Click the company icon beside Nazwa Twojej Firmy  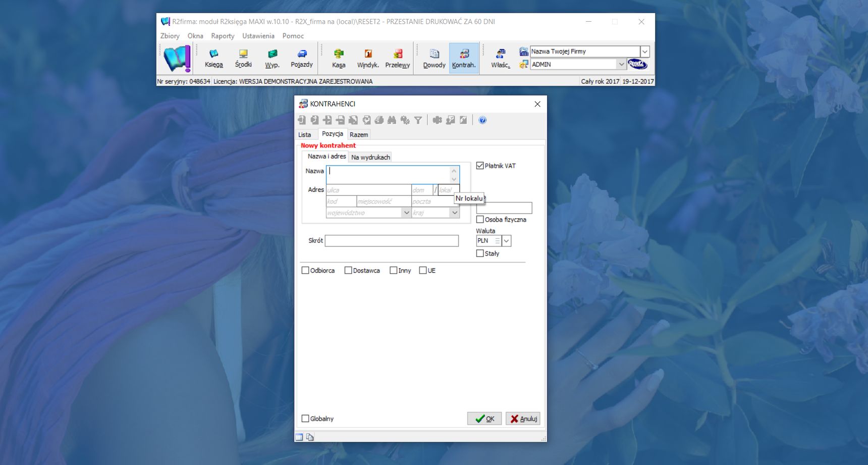pyautogui.click(x=524, y=51)
